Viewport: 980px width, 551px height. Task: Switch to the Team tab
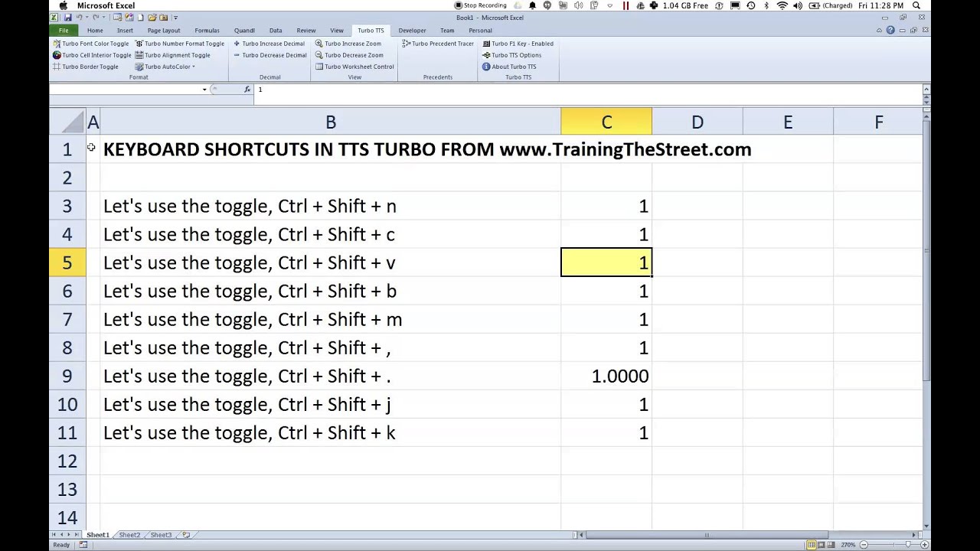tap(447, 31)
